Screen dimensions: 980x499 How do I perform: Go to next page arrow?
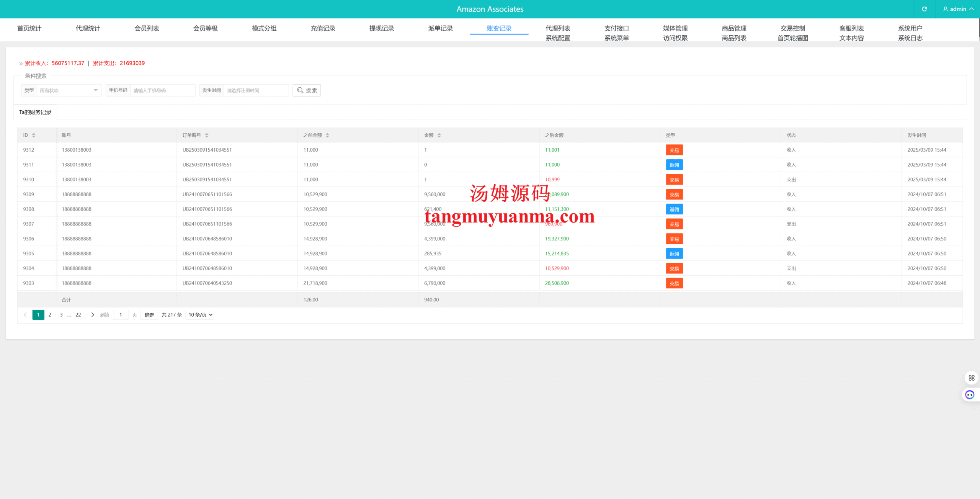(x=92, y=315)
